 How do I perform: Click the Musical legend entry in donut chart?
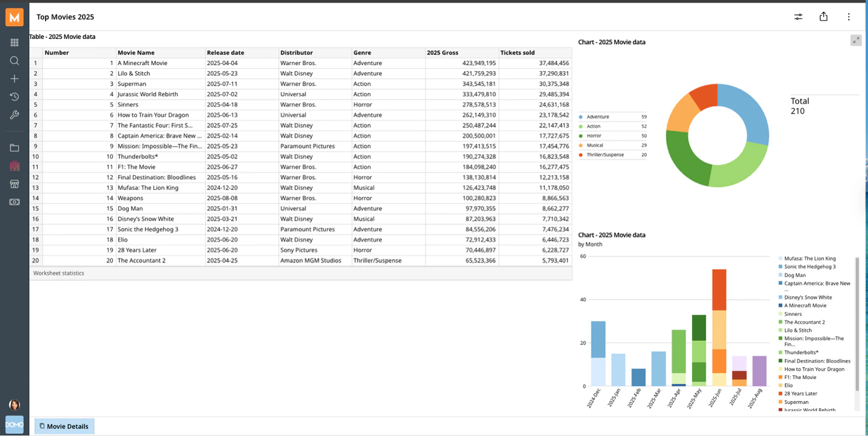tap(612, 145)
